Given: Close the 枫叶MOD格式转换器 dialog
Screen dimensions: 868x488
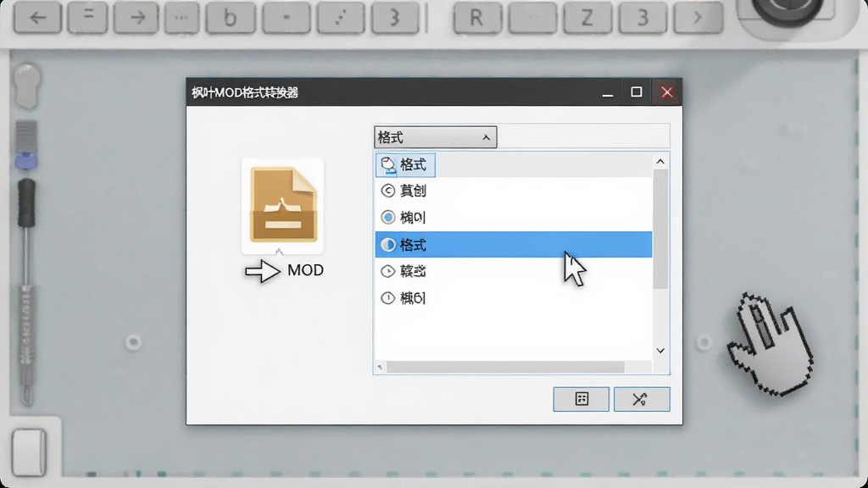Looking at the screenshot, I should click(667, 92).
